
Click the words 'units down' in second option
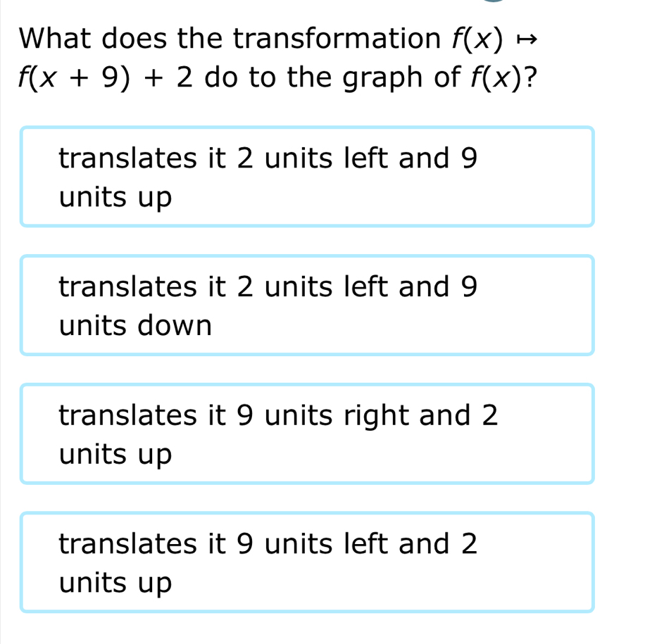coord(135,326)
